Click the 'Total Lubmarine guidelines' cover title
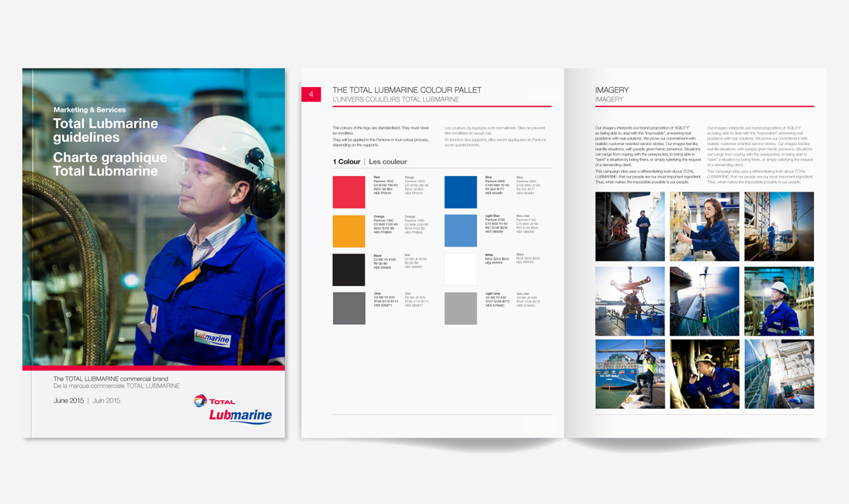 click(106, 130)
